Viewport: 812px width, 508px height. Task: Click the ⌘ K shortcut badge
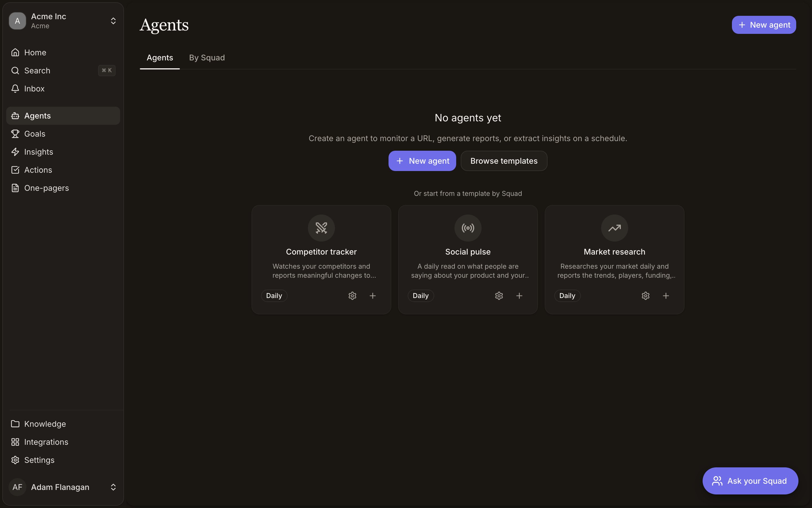click(107, 71)
